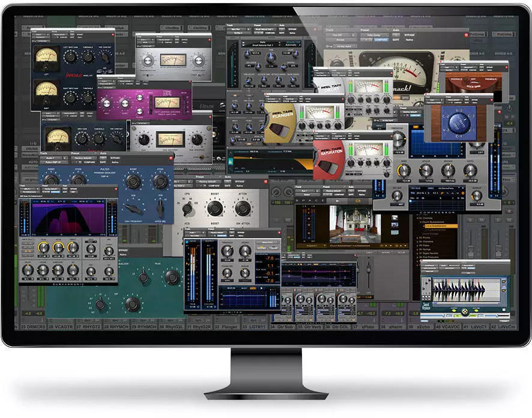Click the Pro Compressor Release knob
Screen dimensions: 532x418
tap(448, 170)
